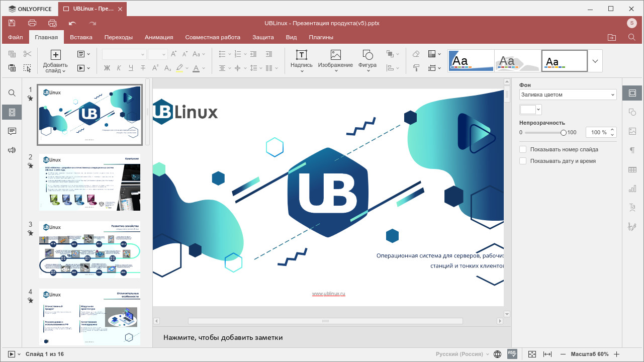The image size is (644, 362).
Task: Open Image settings in the right sidebar
Action: point(632,131)
